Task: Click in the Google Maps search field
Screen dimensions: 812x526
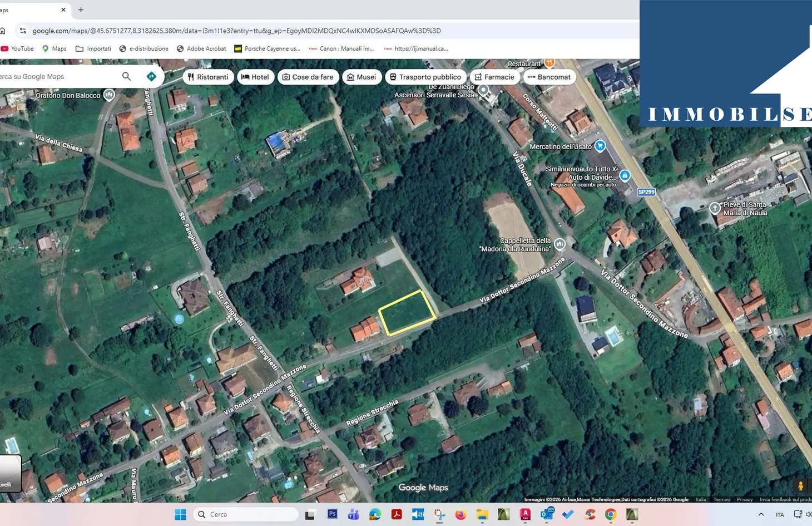Action: point(58,77)
